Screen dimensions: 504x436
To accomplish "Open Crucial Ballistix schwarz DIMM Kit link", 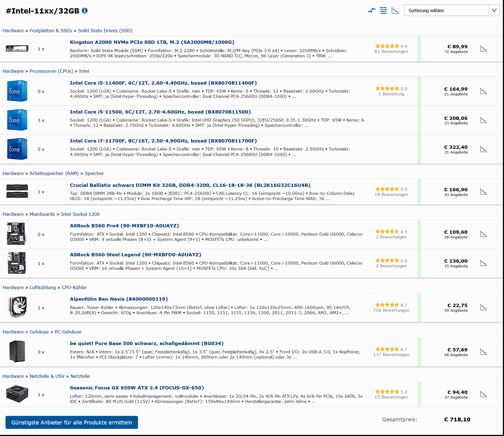I will tap(190, 185).
